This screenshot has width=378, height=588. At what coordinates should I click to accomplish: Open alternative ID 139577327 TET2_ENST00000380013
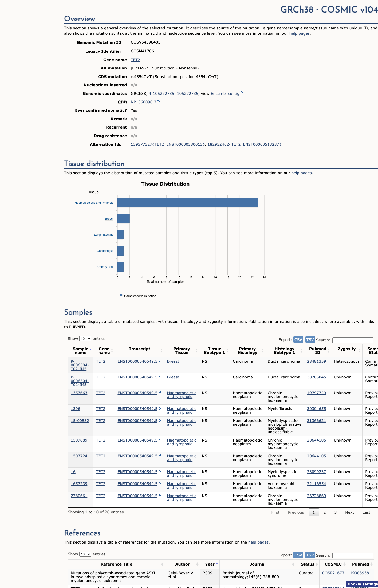168,144
